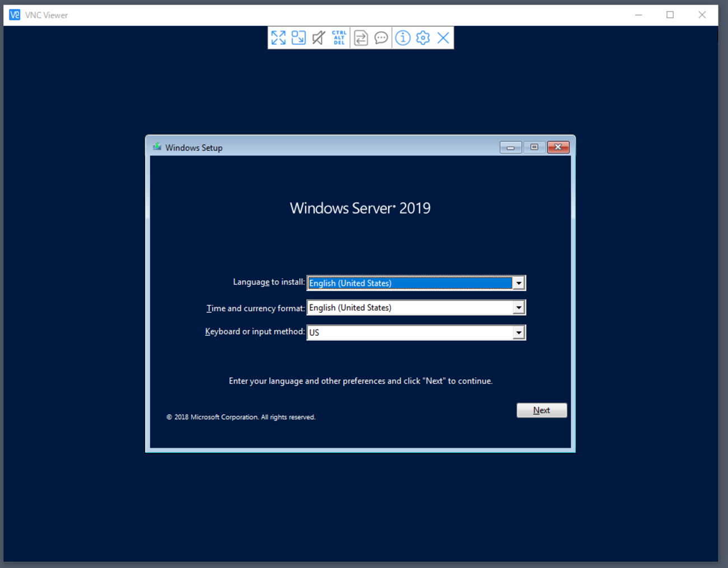This screenshot has width=728, height=568.
Task: Close the VNC Viewer window
Action: click(702, 15)
